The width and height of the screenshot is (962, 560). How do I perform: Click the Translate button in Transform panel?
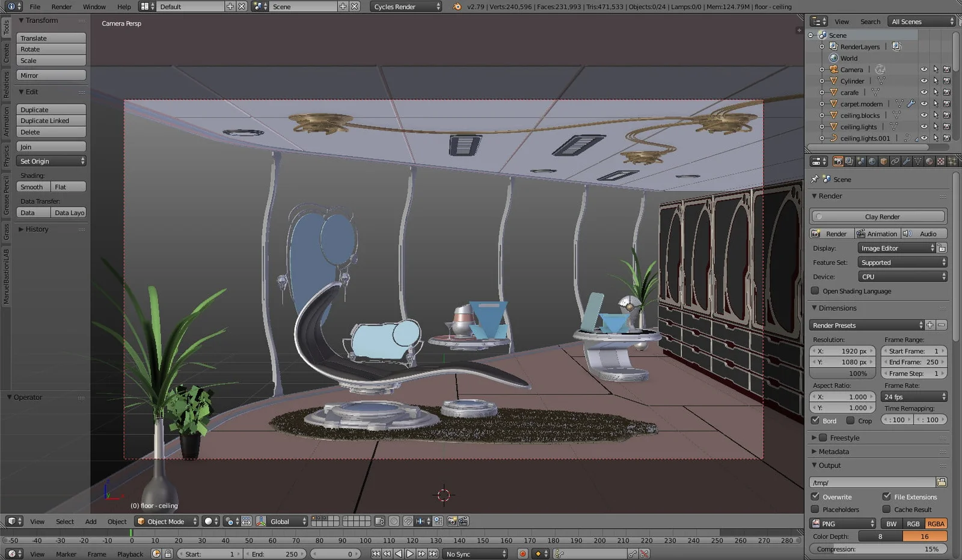(x=51, y=37)
